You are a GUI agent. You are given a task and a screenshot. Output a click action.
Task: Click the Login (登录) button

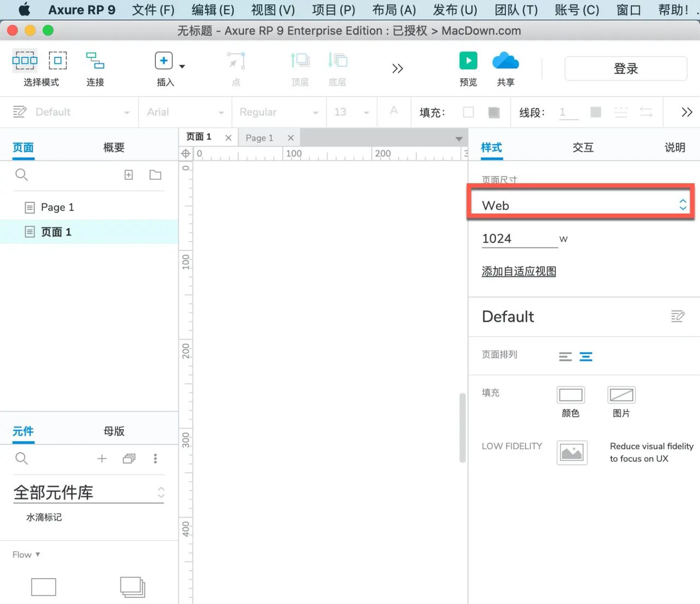pyautogui.click(x=626, y=68)
